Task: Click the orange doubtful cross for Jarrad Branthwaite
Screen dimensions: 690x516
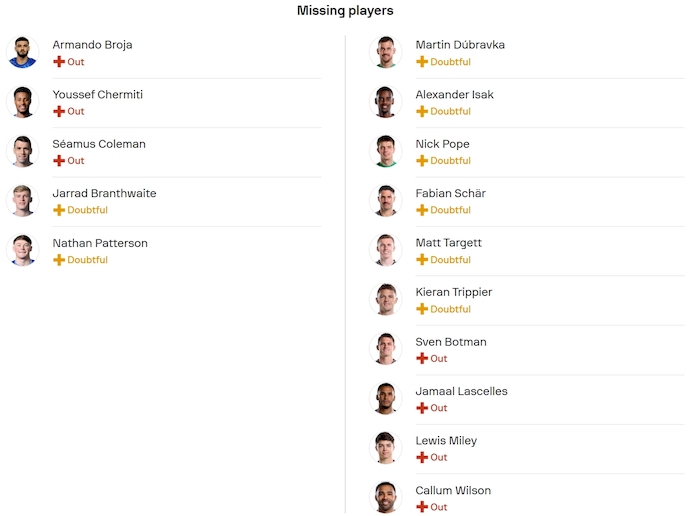Action: [59, 210]
